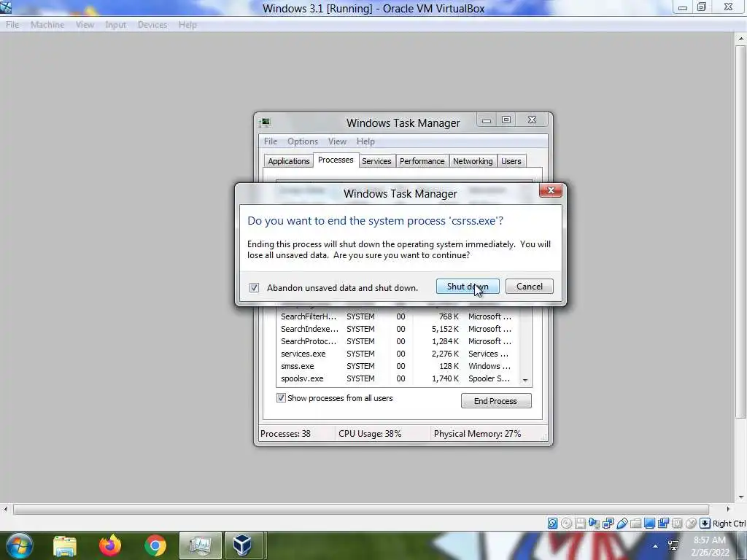Click the vertical scrollbar down arrow
Screen dimensions: 747x560
tap(741, 497)
